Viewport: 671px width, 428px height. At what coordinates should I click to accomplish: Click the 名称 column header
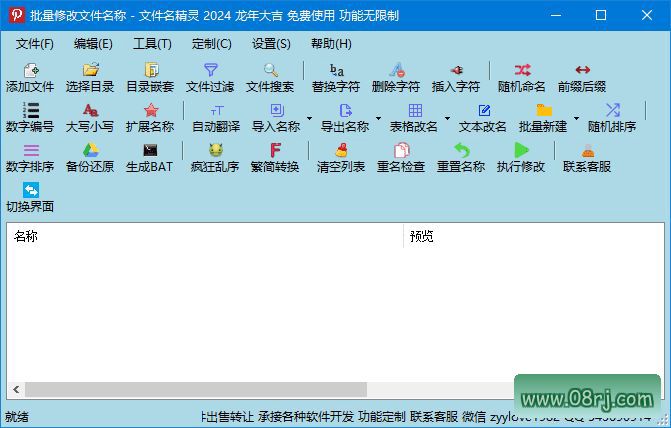pos(205,236)
